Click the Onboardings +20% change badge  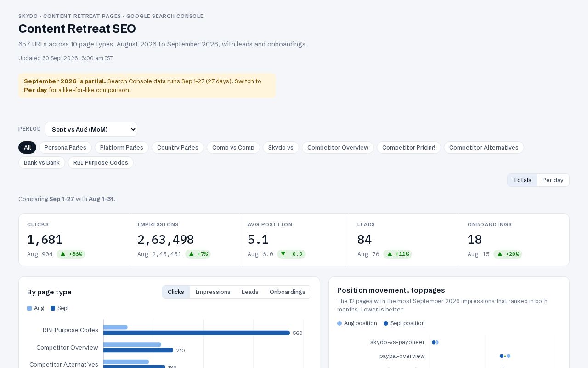click(508, 254)
